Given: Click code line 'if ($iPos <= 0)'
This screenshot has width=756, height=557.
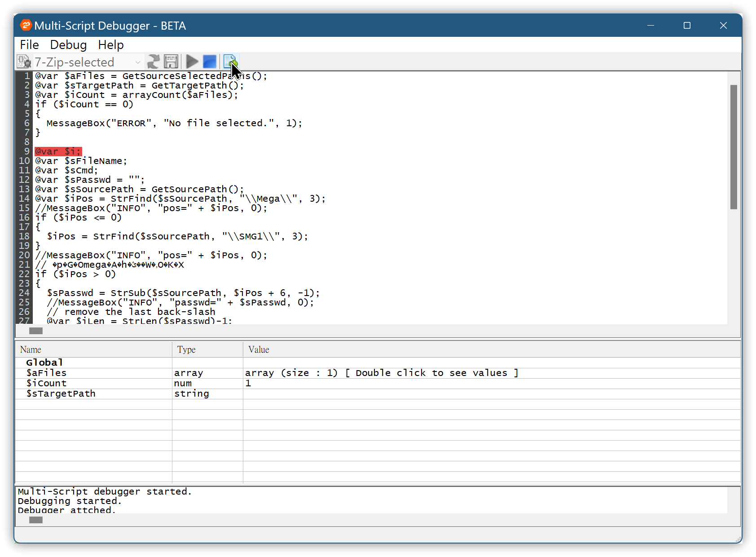Looking at the screenshot, I should tap(78, 217).
